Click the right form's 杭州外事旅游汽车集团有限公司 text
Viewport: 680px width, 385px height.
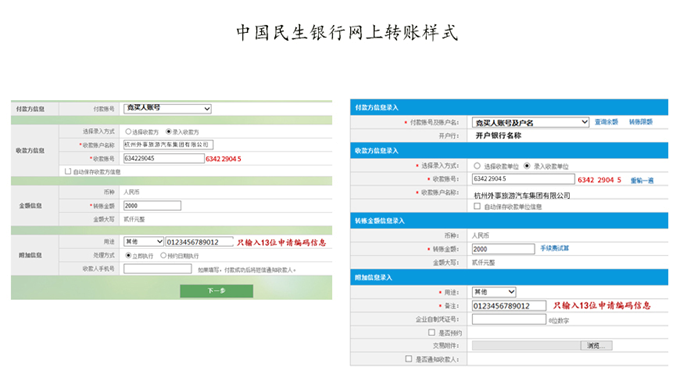point(522,196)
